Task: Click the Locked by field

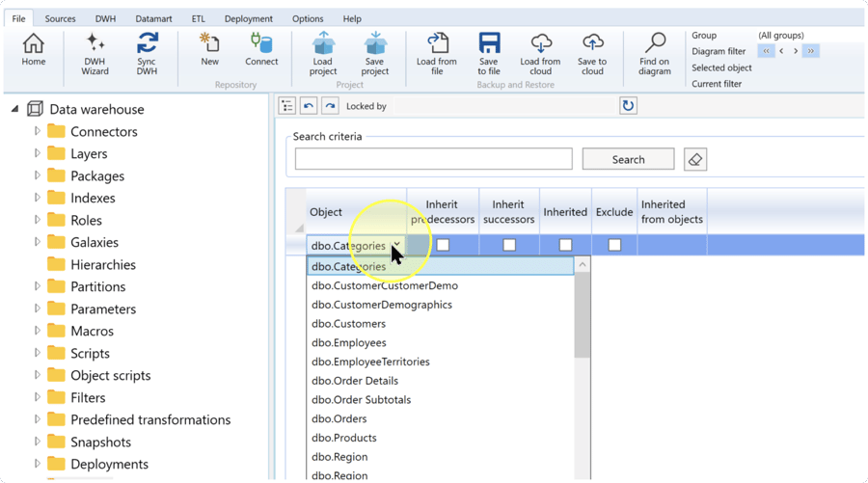Action: pyautogui.click(x=504, y=106)
